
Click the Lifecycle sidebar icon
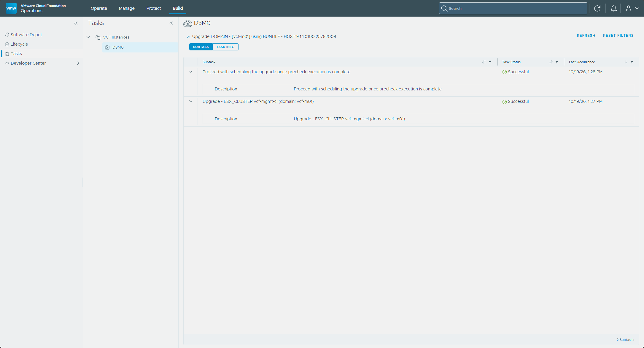click(7, 44)
